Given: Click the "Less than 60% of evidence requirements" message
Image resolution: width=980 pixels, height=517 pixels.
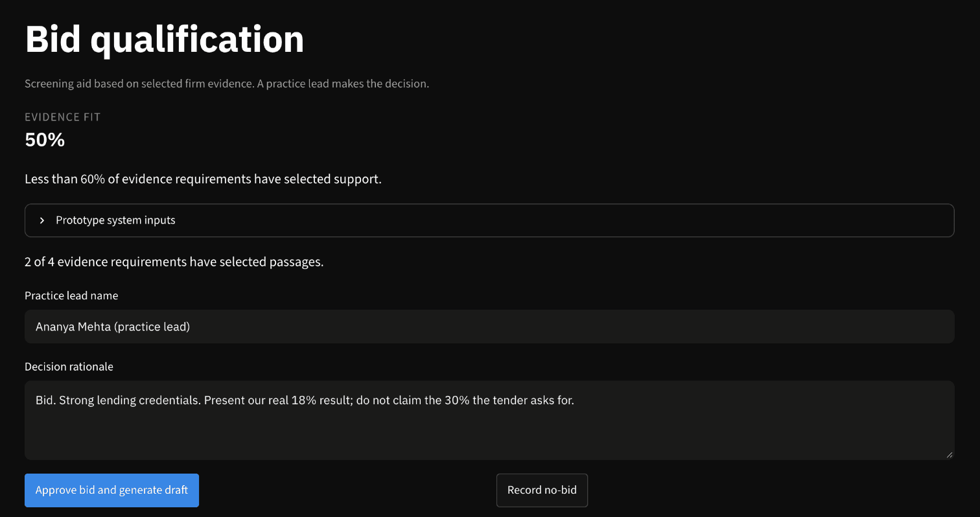Looking at the screenshot, I should pyautogui.click(x=203, y=179).
